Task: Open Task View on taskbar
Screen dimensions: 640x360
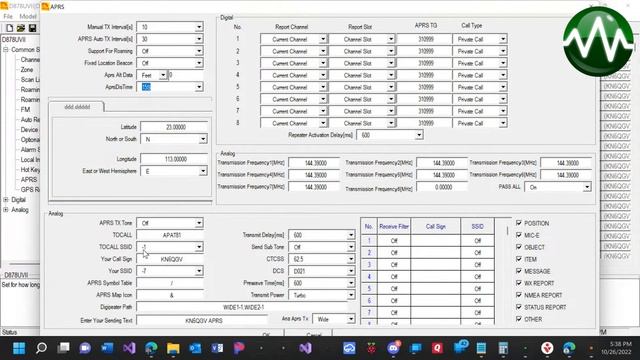Action: pyautogui.click(x=63, y=348)
